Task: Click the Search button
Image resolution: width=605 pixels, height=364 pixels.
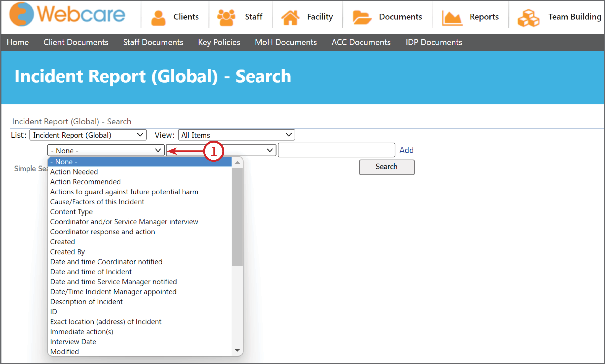Action: (387, 167)
